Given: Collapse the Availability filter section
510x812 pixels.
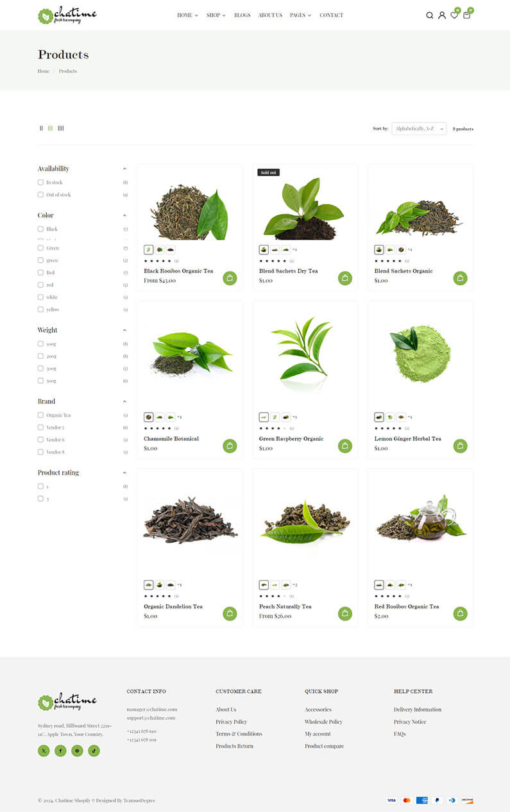Looking at the screenshot, I should [124, 169].
